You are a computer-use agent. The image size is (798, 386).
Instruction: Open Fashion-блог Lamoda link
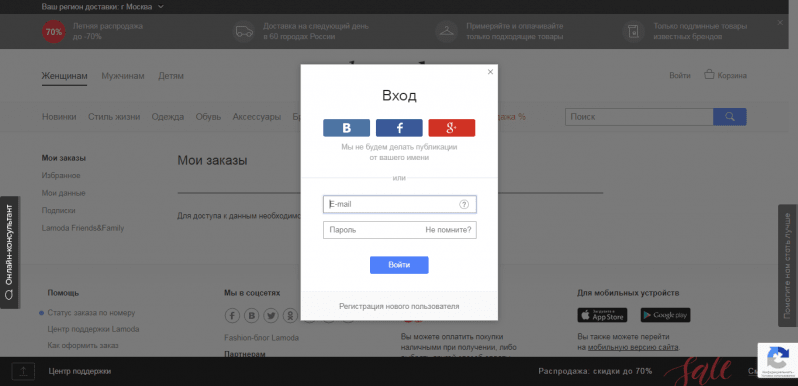261,338
